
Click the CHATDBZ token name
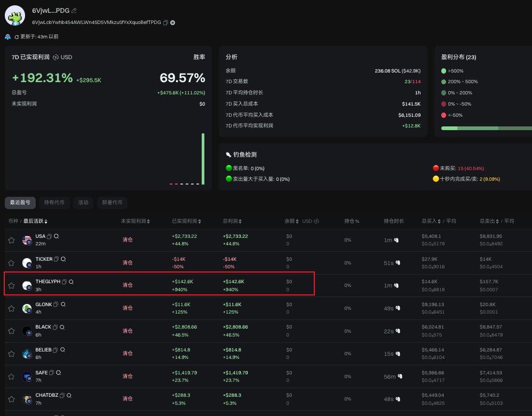point(47,395)
